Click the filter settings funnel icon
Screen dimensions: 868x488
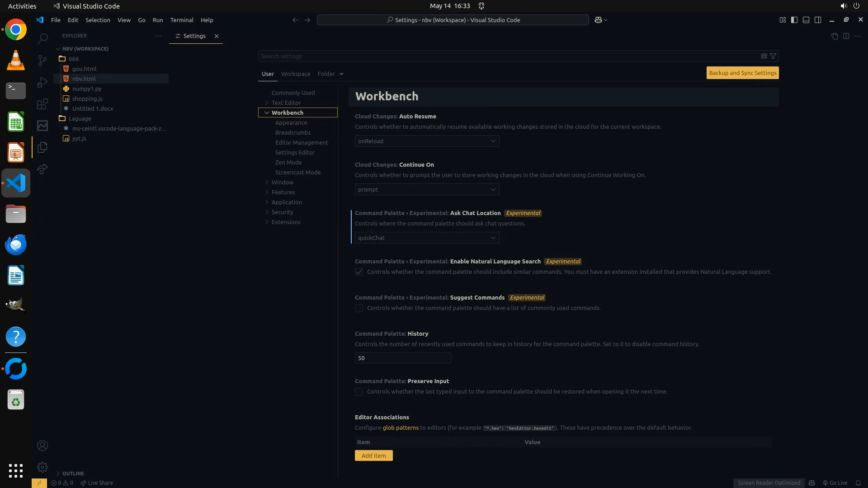(x=773, y=56)
